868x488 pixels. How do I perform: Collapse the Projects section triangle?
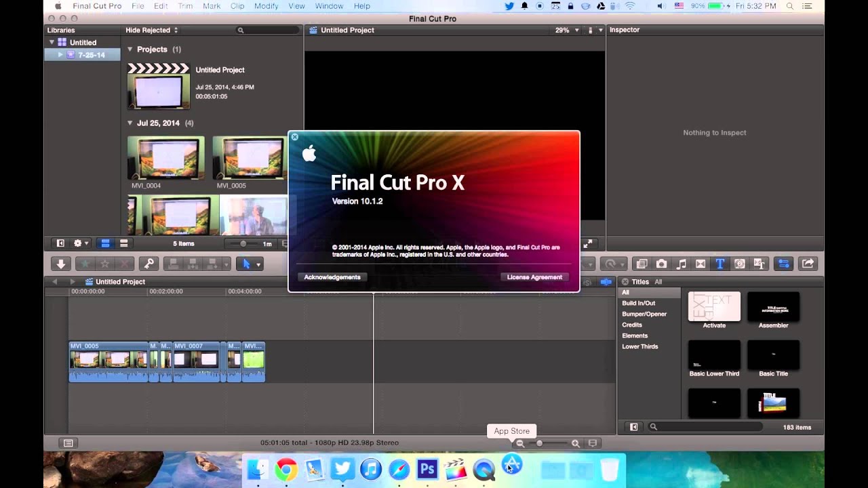tap(130, 49)
